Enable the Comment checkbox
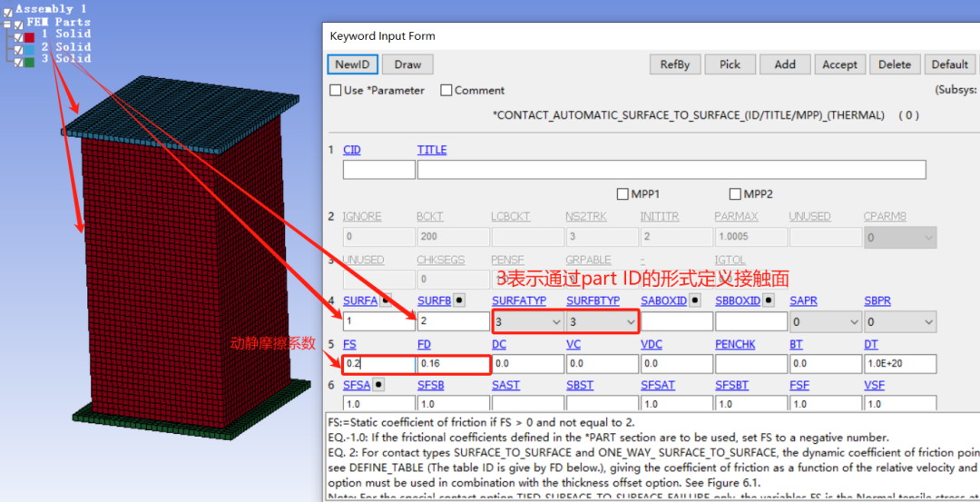 tap(446, 90)
